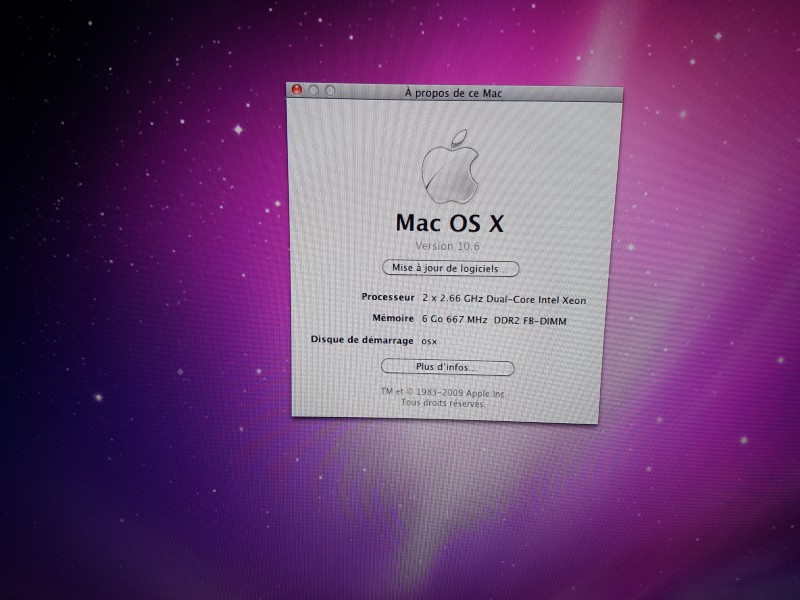This screenshot has width=800, height=600.
Task: Click the Version 10.6 text
Action: (449, 245)
